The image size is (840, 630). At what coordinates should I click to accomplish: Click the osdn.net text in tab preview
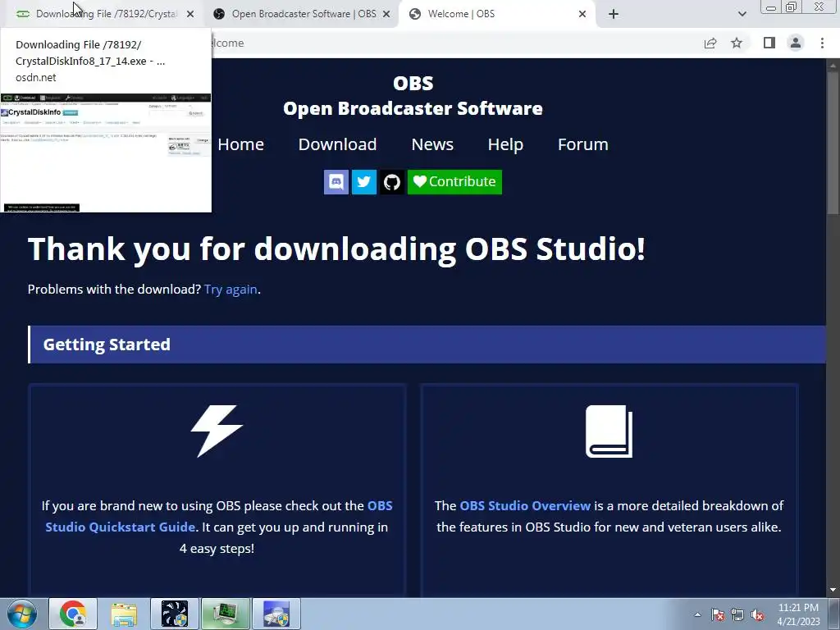(36, 77)
